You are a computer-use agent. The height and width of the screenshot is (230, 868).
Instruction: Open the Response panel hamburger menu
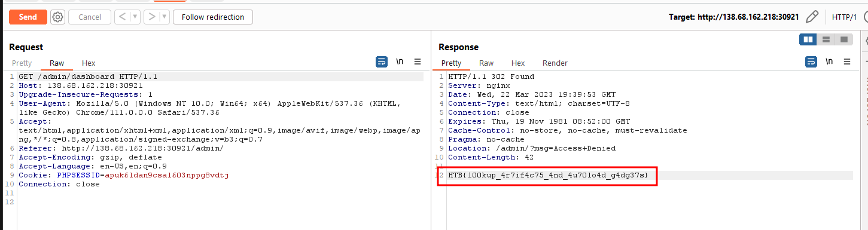click(x=846, y=62)
